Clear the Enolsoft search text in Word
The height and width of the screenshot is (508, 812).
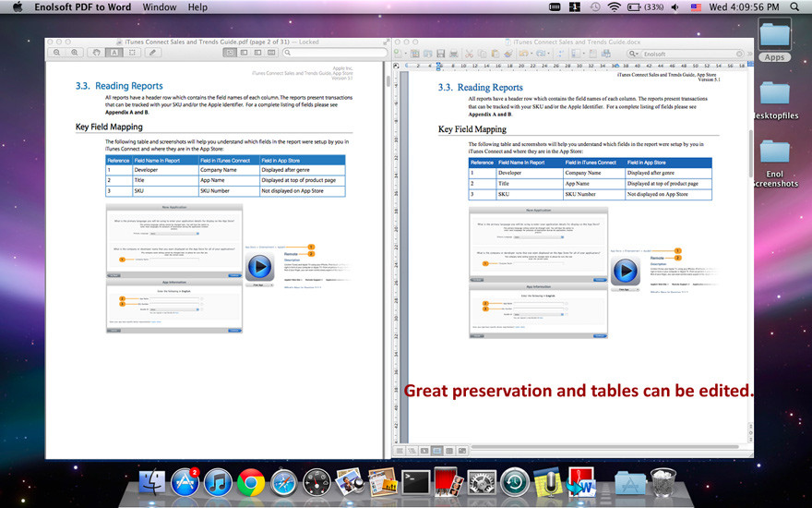(739, 54)
